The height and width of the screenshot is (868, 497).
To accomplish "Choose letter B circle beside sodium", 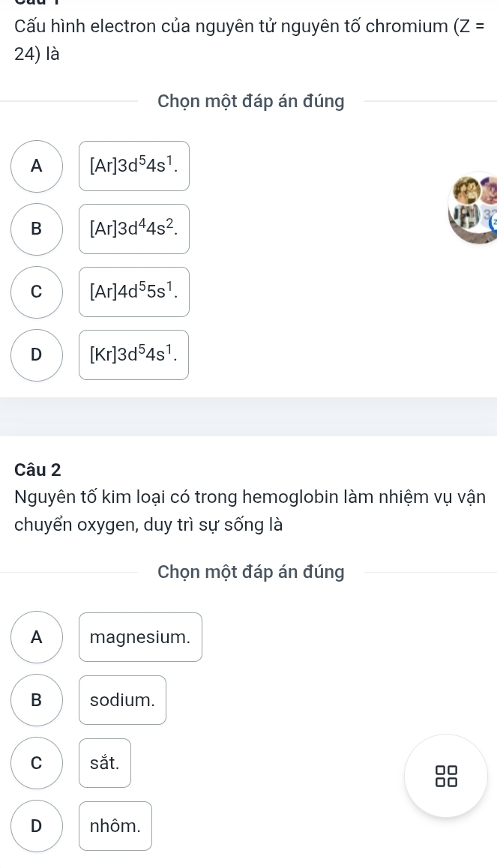I will coord(37,701).
